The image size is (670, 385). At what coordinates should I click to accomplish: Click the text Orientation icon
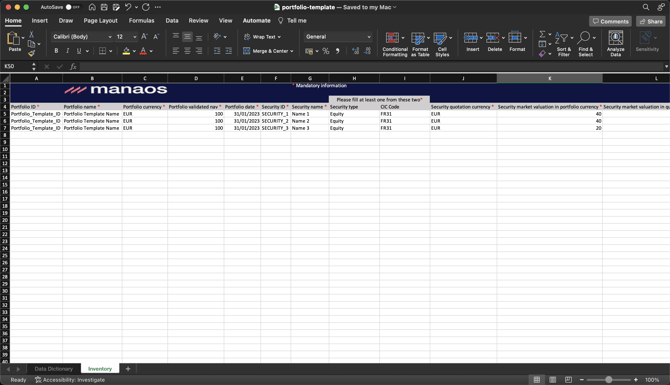(x=217, y=37)
